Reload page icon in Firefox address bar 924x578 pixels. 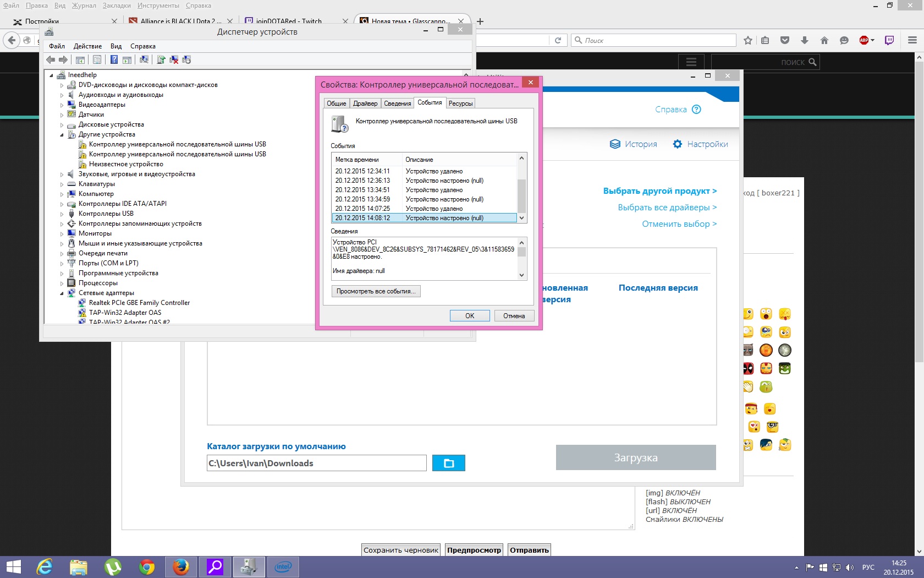point(558,40)
